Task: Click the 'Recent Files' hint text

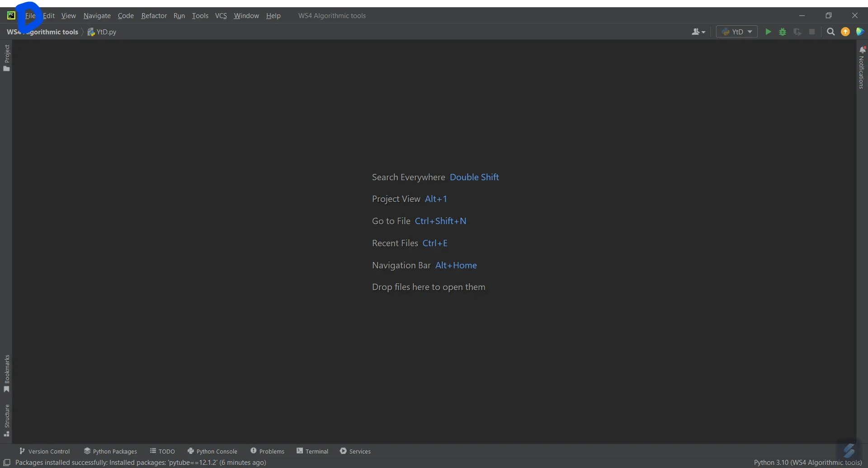Action: coord(395,243)
